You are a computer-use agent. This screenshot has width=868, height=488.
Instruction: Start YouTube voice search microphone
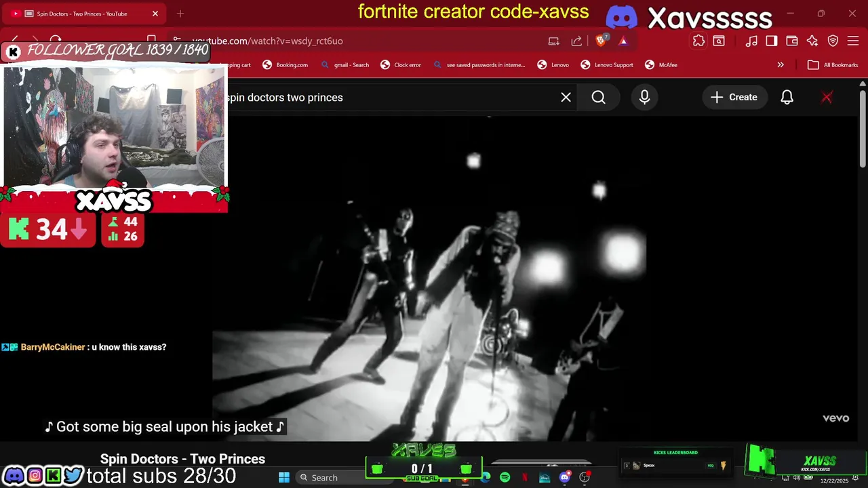(644, 98)
